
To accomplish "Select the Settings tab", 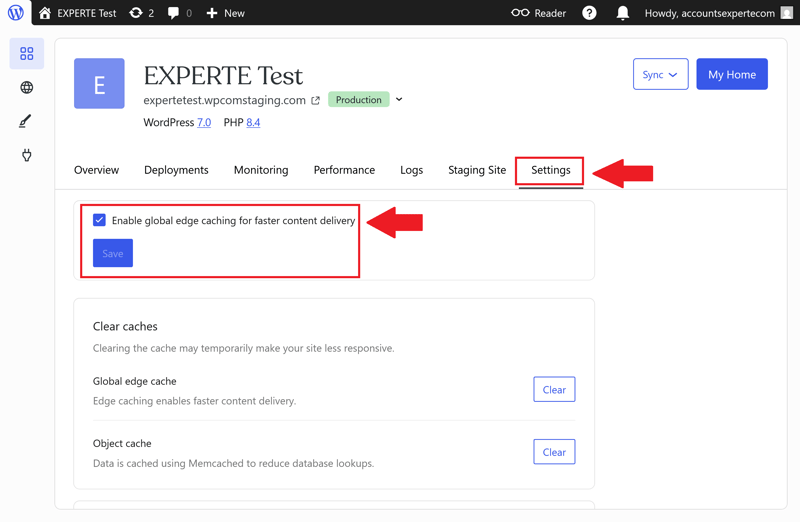I will (551, 170).
